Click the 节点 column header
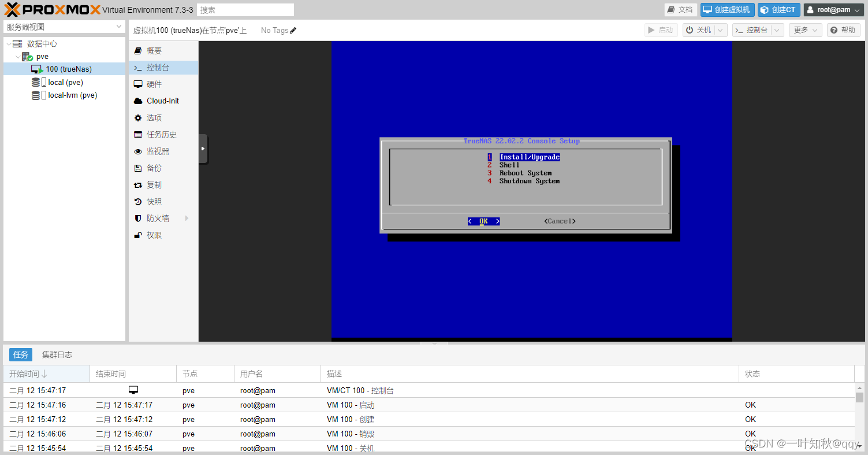The height and width of the screenshot is (455, 868). coord(205,374)
